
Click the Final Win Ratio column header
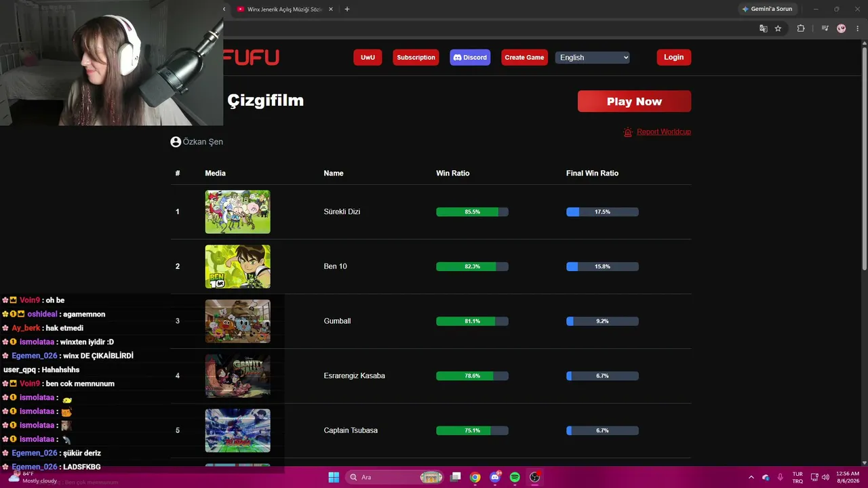coord(592,174)
